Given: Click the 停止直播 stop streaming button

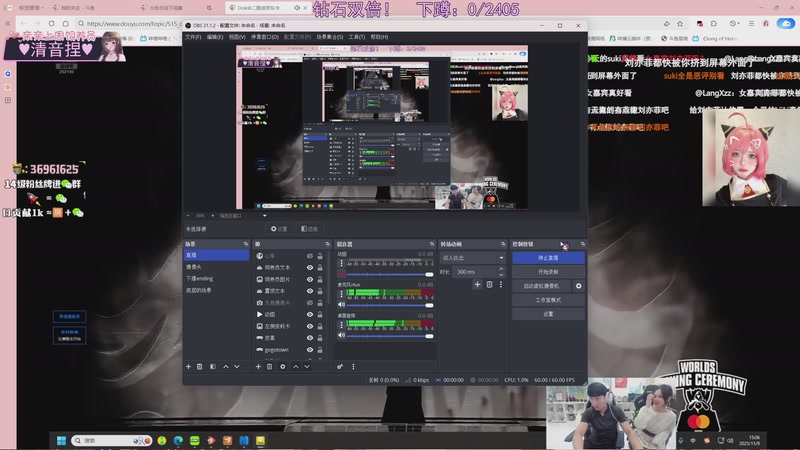Looking at the screenshot, I should [548, 258].
